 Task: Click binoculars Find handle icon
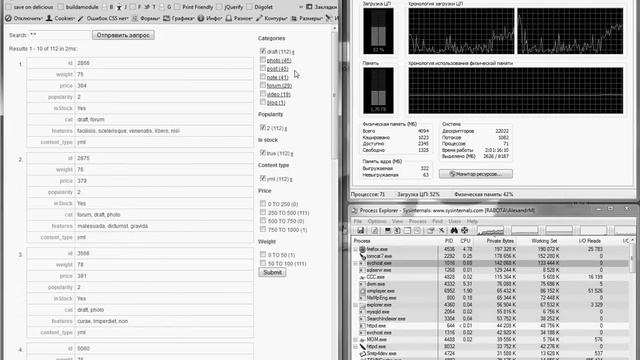click(454, 231)
